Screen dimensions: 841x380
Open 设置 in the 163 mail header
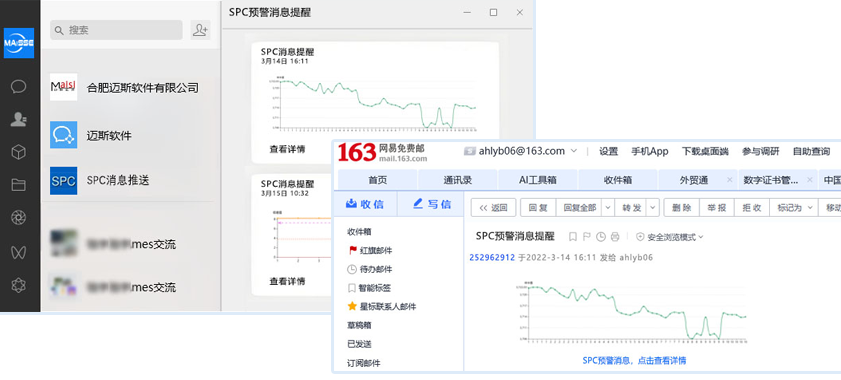pyautogui.click(x=608, y=151)
